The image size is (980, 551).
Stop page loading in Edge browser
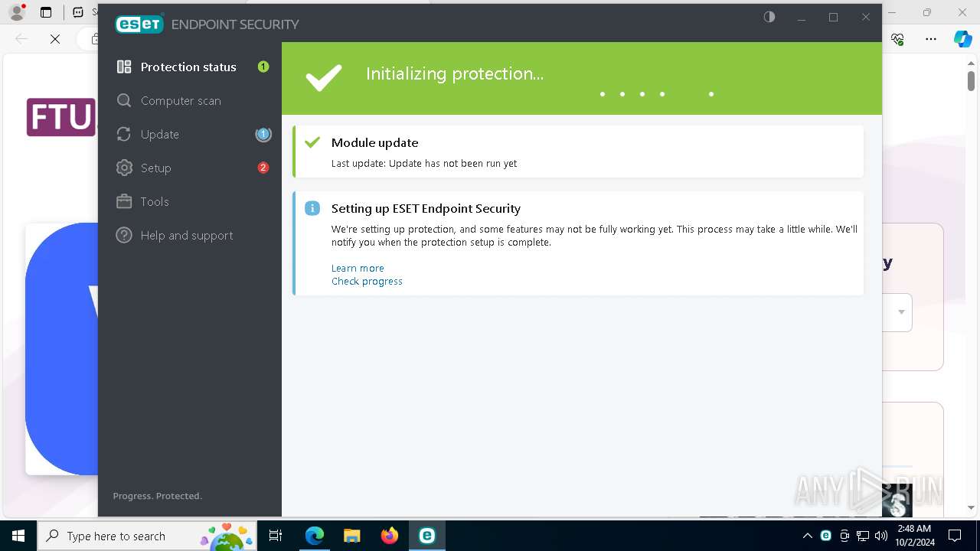click(x=55, y=39)
